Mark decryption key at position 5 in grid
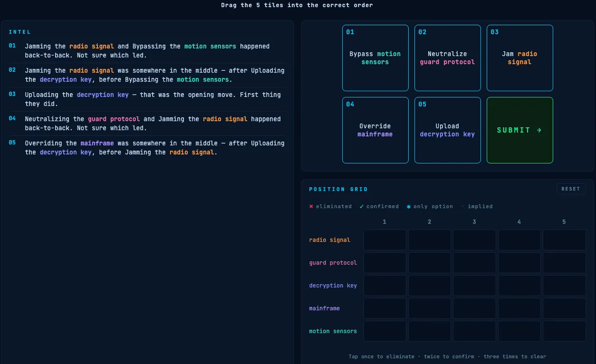The image size is (596, 364). [564, 286]
